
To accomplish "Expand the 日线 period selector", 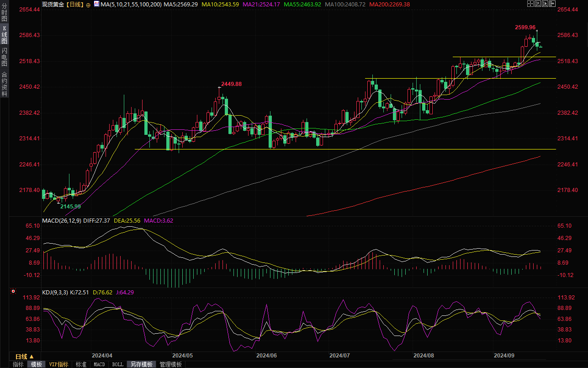I will (24, 357).
